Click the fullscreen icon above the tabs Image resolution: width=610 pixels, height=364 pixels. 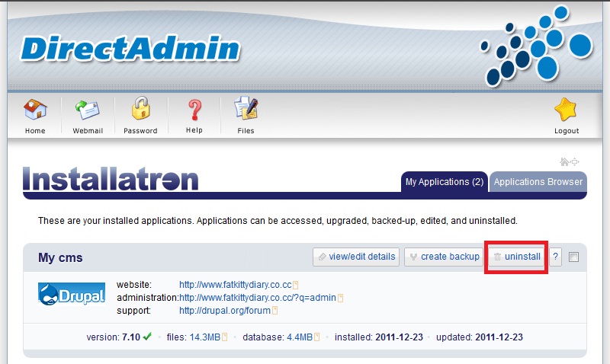(575, 161)
